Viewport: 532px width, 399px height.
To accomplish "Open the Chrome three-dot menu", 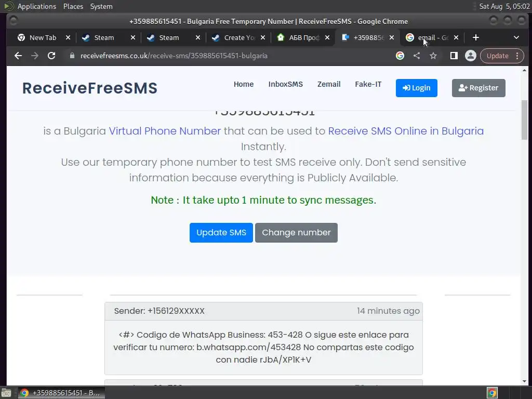I will click(x=517, y=56).
